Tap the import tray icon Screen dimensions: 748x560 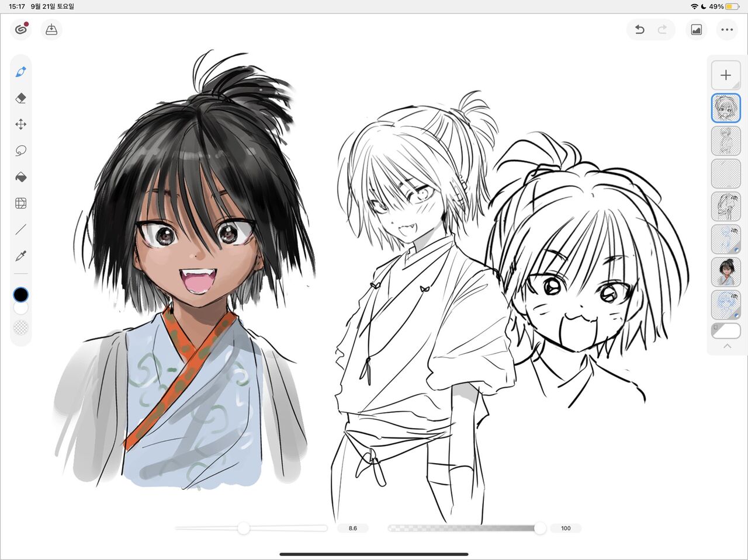pyautogui.click(x=51, y=29)
